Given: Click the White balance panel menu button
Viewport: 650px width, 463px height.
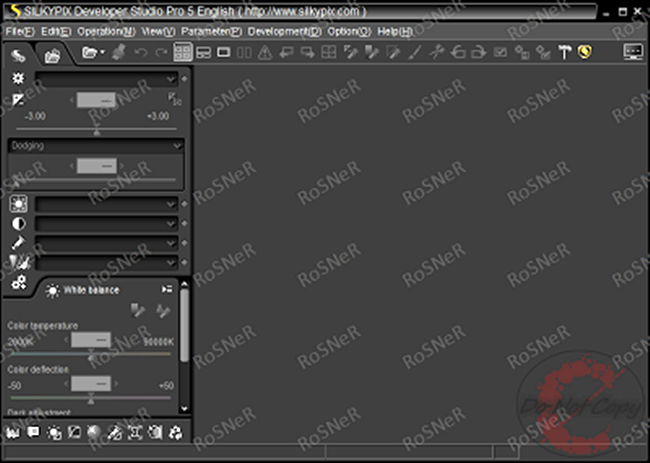Looking at the screenshot, I should [x=166, y=290].
